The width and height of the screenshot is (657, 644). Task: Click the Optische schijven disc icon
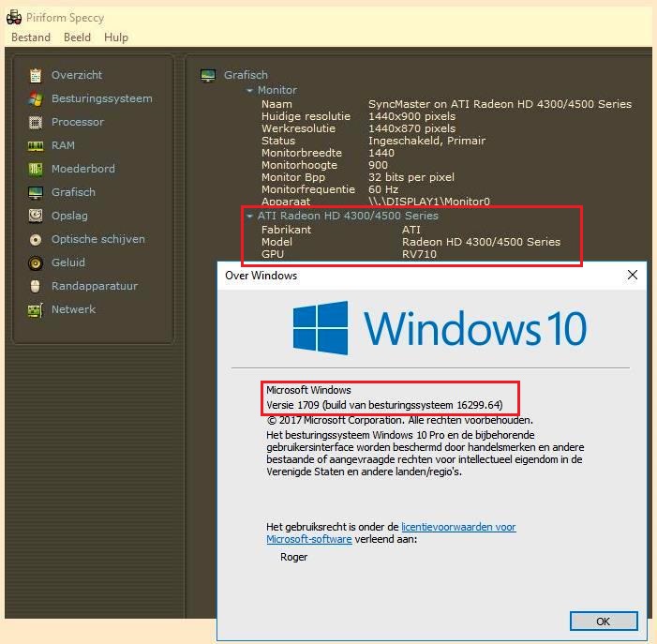click(36, 240)
